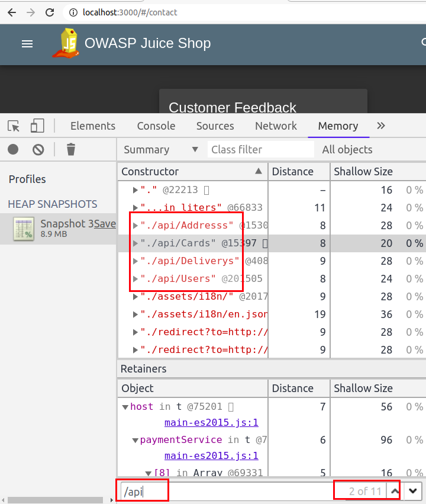Activate the inspect element picker icon
This screenshot has height=504, width=426.
(x=14, y=126)
